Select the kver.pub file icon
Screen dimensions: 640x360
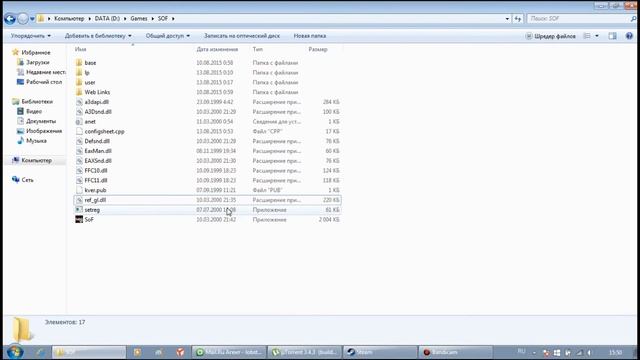coord(79,190)
